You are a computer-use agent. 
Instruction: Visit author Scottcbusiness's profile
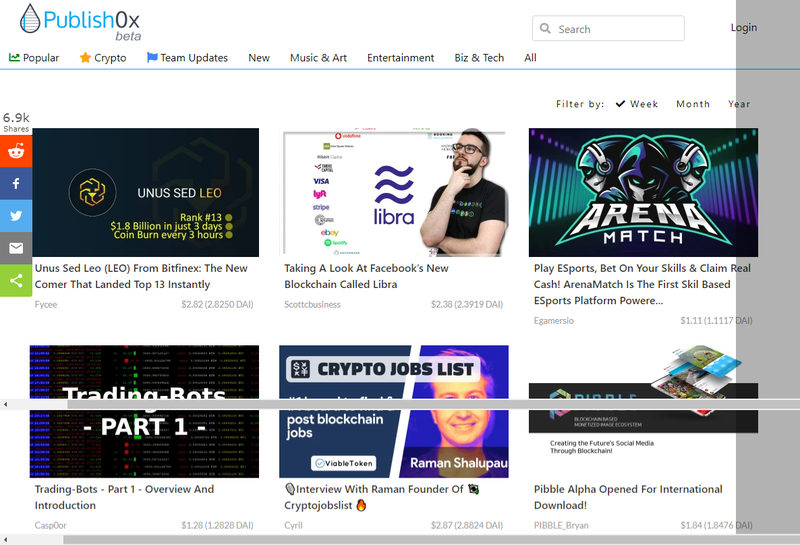[x=312, y=304]
